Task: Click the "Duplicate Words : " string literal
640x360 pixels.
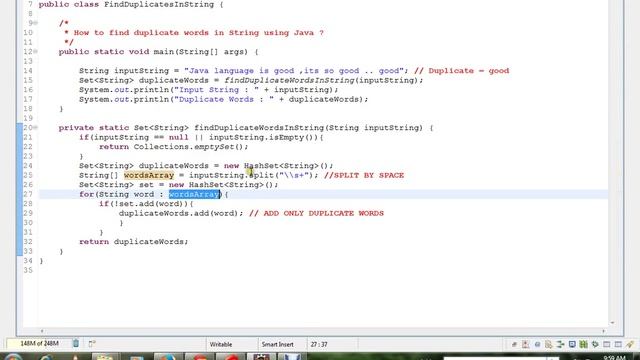Action: 224,99
